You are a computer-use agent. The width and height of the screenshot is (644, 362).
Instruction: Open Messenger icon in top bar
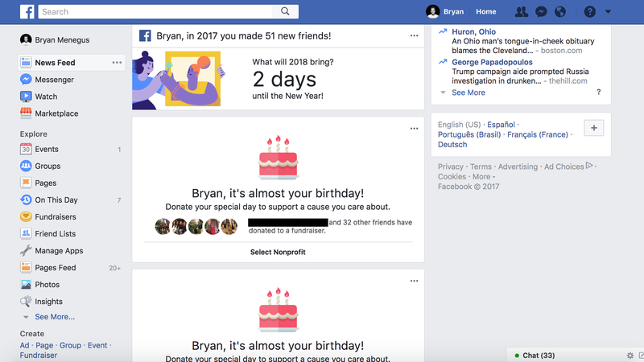click(x=541, y=12)
